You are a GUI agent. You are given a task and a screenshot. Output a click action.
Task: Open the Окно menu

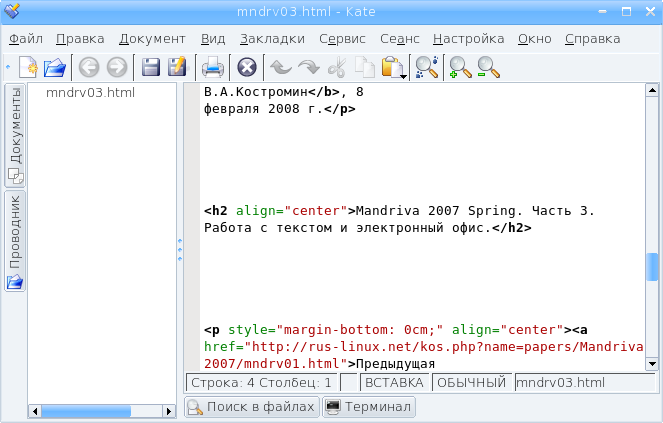(535, 39)
